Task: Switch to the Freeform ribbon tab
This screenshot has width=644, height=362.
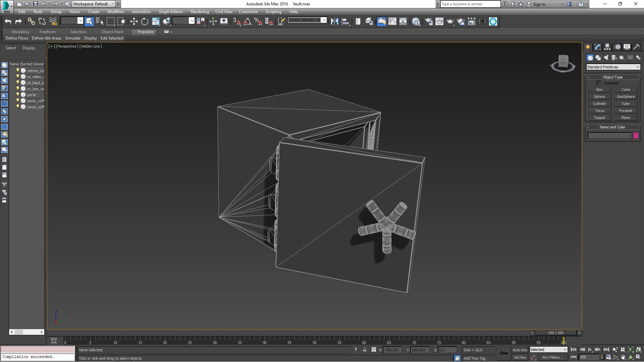Action: 48,32
